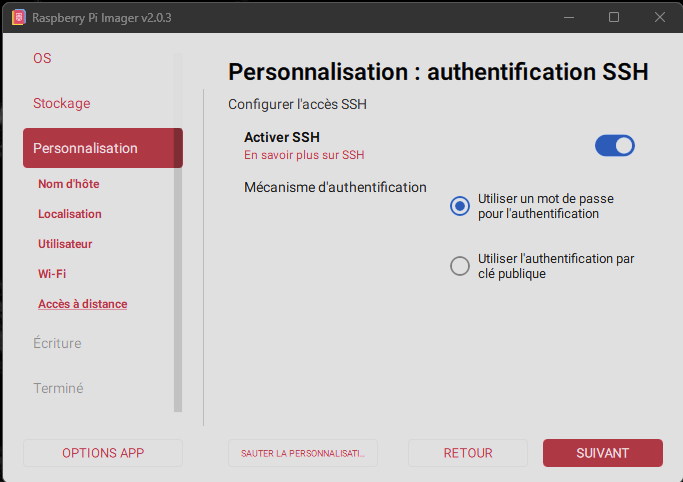Go to the Stockage step

click(61, 103)
